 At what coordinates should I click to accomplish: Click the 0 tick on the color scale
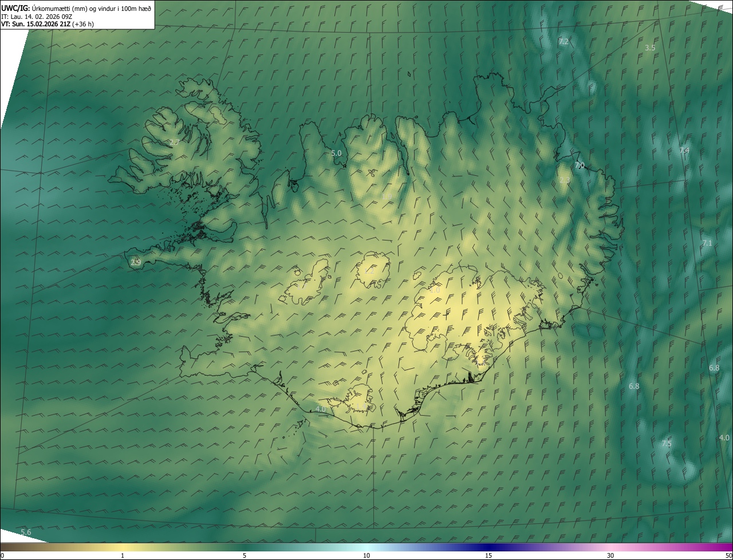2,556
